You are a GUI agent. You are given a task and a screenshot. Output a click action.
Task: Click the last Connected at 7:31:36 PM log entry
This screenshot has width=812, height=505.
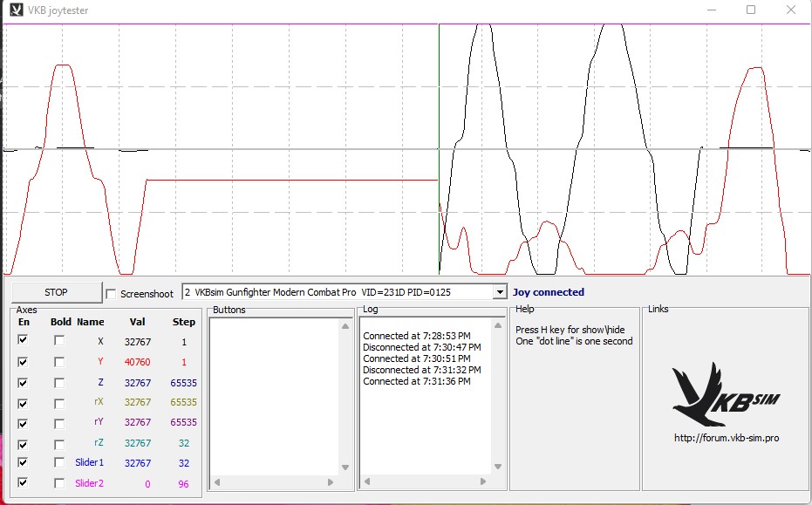coord(417,381)
